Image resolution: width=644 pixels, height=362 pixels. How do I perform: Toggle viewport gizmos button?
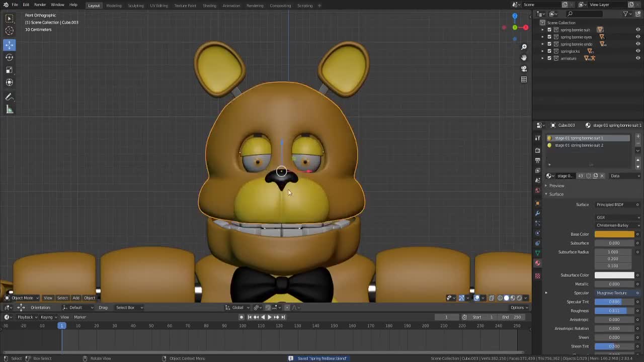coord(461,298)
